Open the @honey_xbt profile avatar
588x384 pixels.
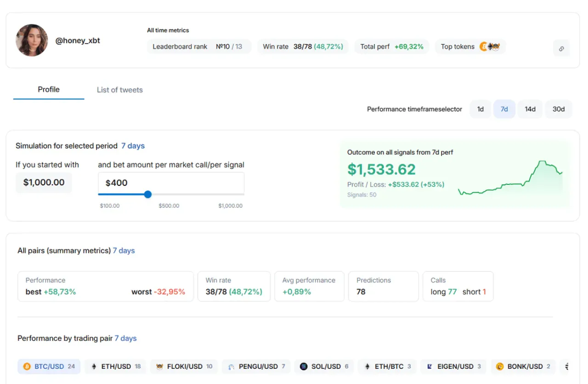tap(32, 40)
